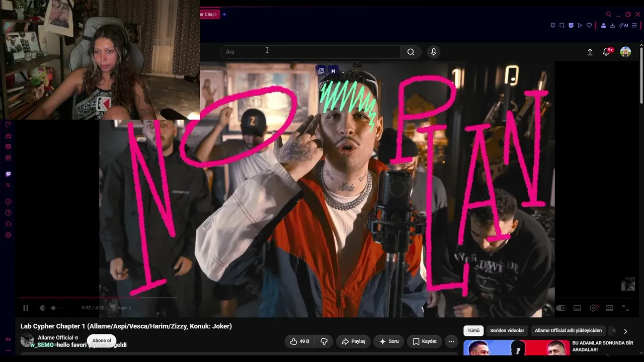Click the Soru ask button
The width and height of the screenshot is (644, 362).
click(x=388, y=341)
